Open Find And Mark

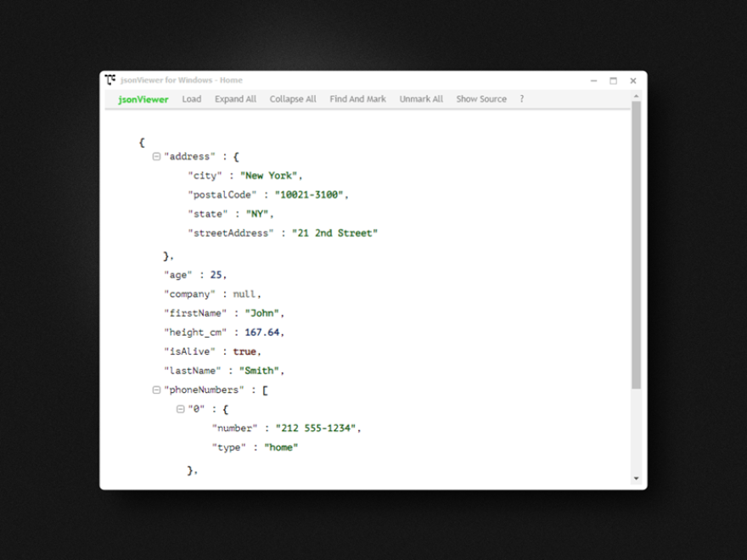357,99
